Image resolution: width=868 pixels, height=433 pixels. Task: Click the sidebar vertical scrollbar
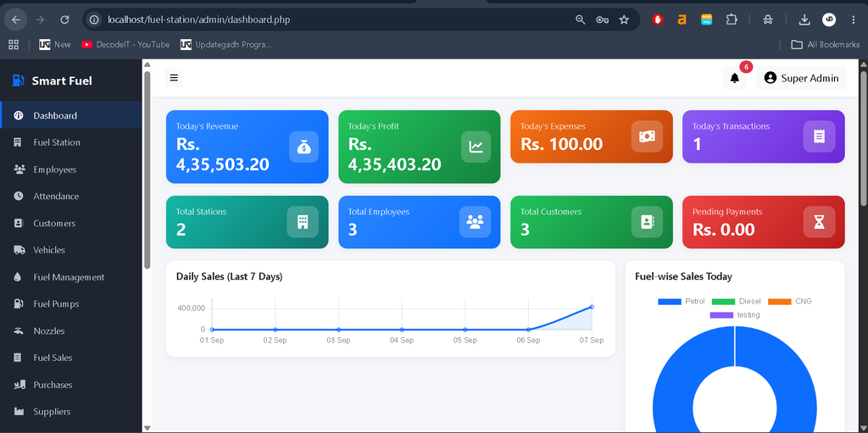[147, 169]
